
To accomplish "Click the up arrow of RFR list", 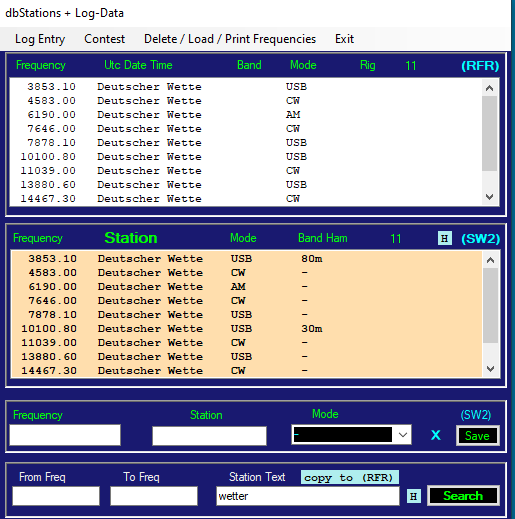I will [x=489, y=88].
